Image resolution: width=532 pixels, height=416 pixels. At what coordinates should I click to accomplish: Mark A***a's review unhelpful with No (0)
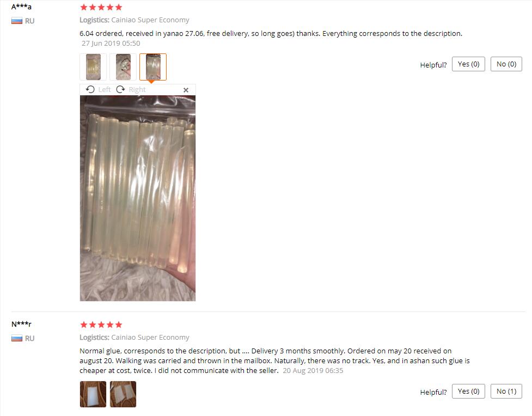[506, 64]
